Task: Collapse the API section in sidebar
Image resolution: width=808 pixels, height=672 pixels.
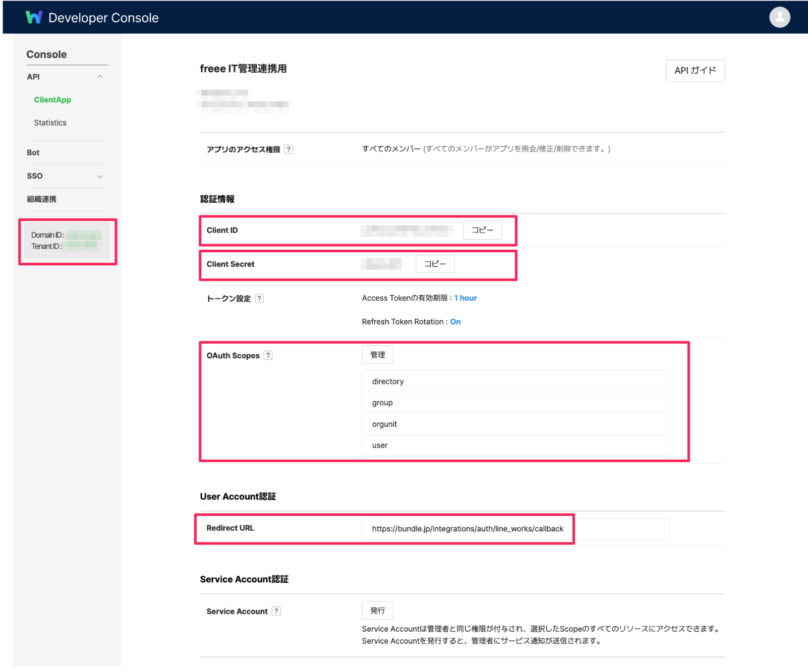Action: [x=100, y=77]
